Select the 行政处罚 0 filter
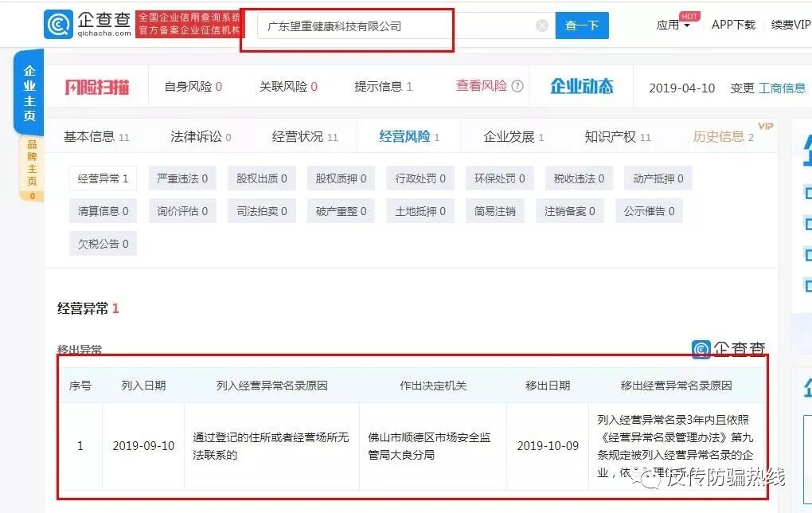Image resolution: width=812 pixels, height=513 pixels. pos(420,178)
